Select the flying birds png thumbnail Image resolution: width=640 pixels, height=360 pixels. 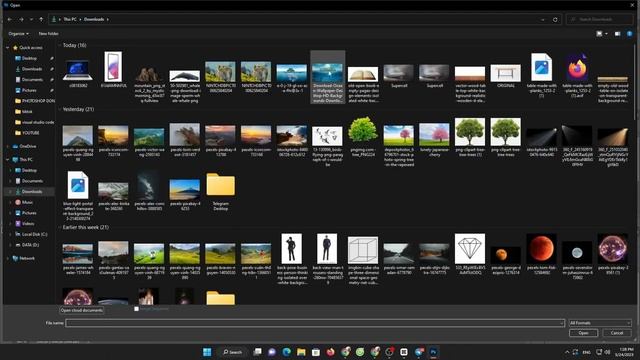[x=327, y=136]
